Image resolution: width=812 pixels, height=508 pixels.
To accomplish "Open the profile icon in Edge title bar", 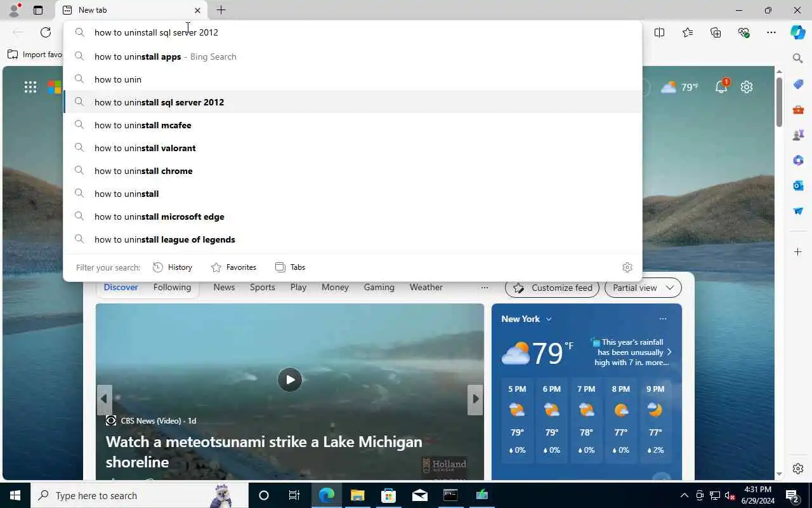I will click(14, 10).
